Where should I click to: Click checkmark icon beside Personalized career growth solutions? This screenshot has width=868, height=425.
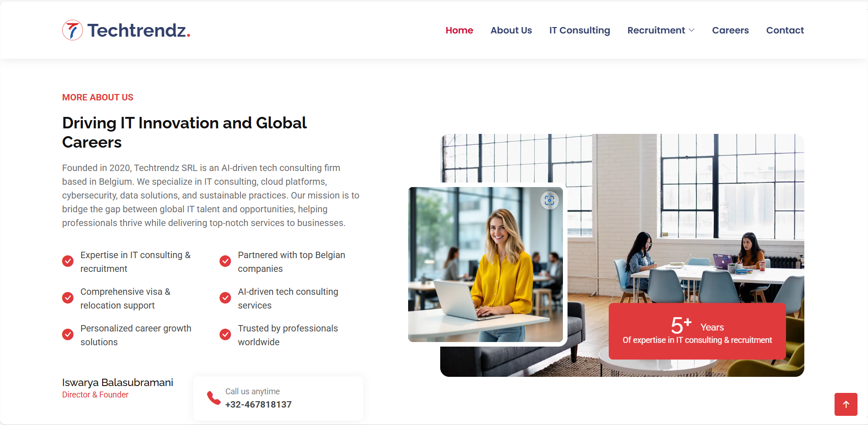click(68, 335)
